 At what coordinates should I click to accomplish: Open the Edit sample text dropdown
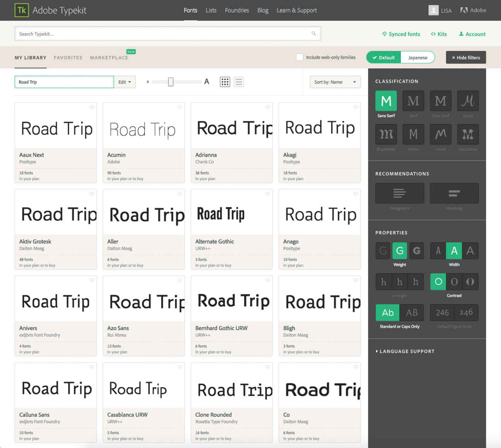point(124,82)
